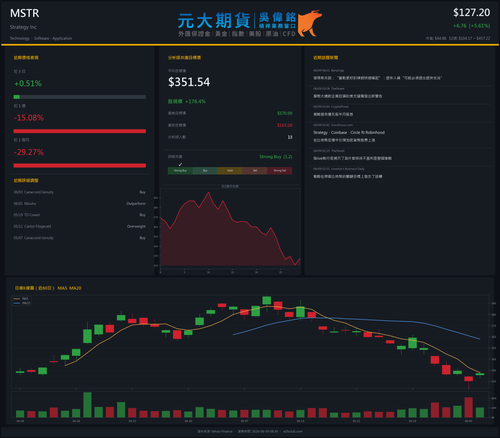The width and height of the screenshot is (500, 438).
Task: Click the MA5 legend entry on candlestick chart
Action: (x=22, y=299)
